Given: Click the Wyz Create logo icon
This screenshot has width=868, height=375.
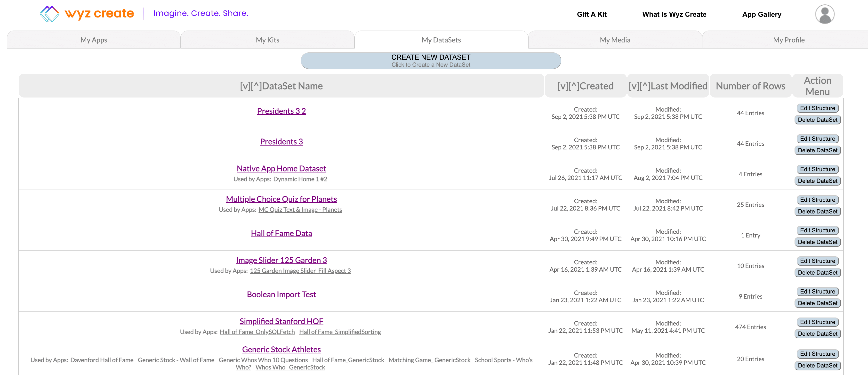Looking at the screenshot, I should pyautogui.click(x=49, y=14).
